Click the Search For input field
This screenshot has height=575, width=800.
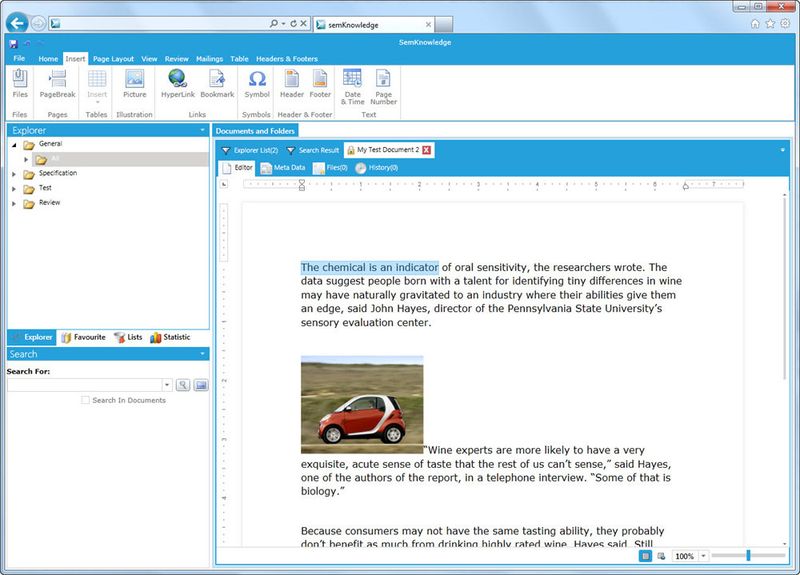pyautogui.click(x=85, y=385)
